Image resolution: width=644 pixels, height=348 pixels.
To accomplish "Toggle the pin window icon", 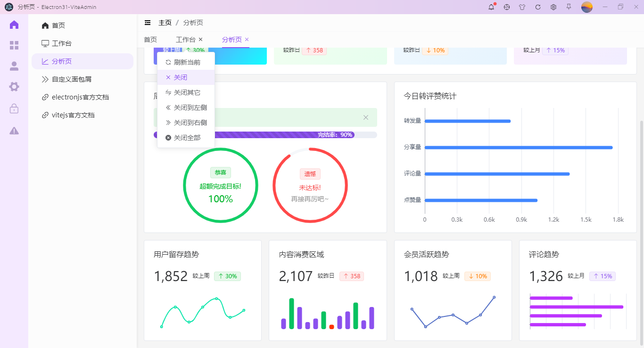I will click(x=569, y=7).
